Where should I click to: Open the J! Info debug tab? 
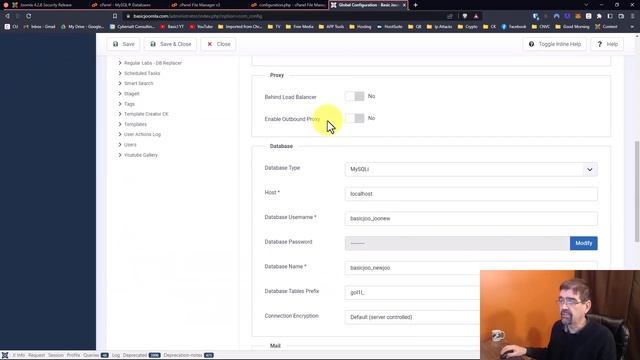(x=18, y=355)
